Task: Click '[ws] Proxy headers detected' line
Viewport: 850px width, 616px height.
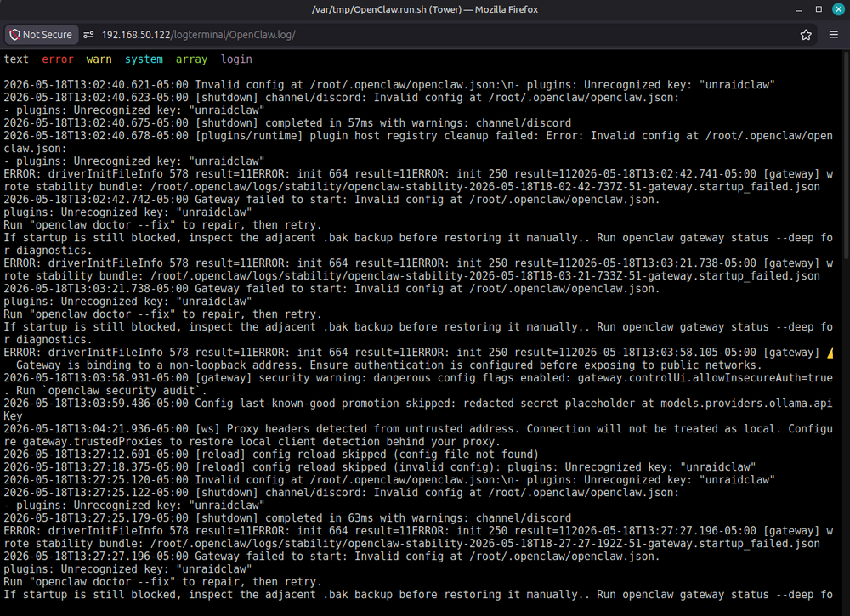Action: pyautogui.click(x=418, y=429)
